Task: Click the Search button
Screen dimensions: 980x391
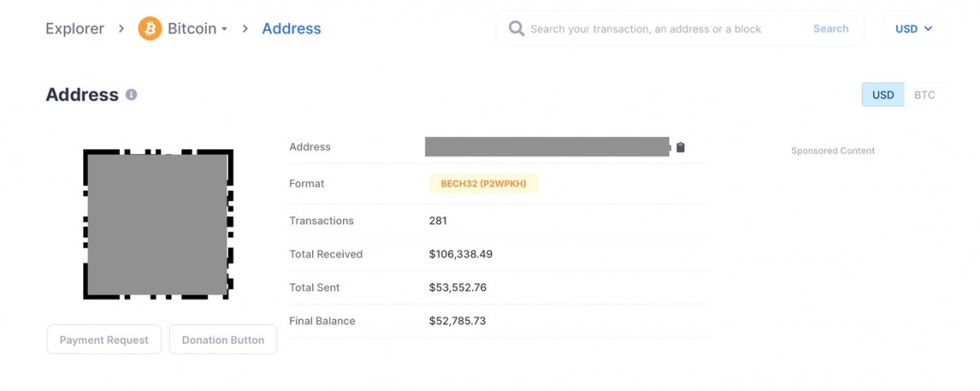Action: (831, 29)
